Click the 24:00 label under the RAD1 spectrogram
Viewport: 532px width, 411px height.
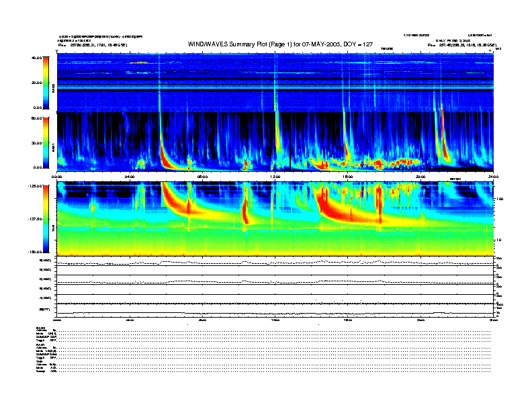click(493, 177)
